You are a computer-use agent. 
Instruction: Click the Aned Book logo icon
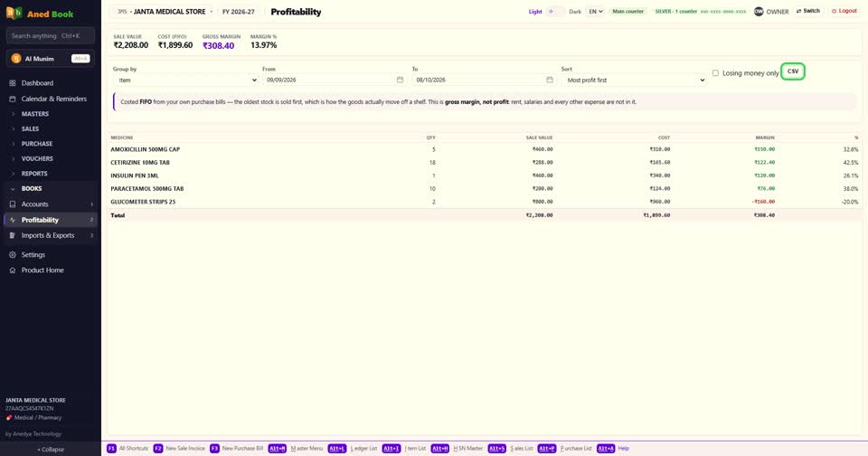coord(14,14)
